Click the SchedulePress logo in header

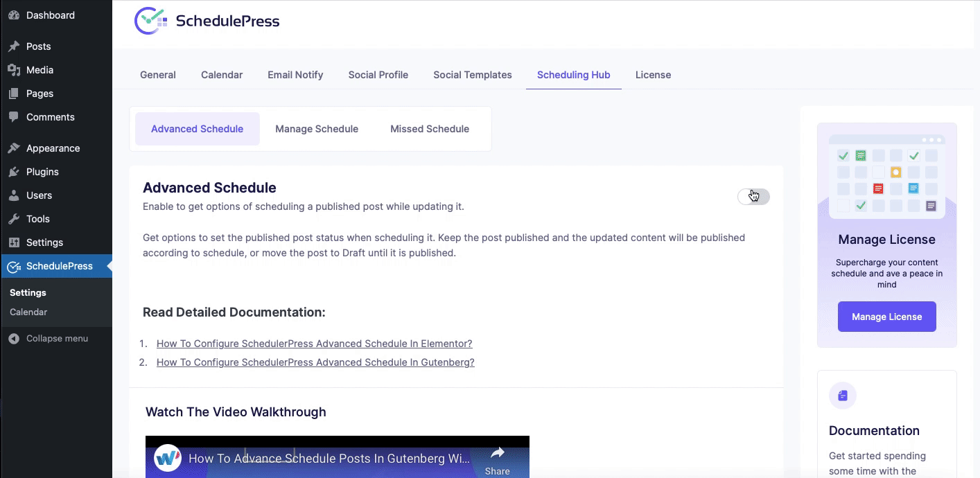pyautogui.click(x=207, y=21)
